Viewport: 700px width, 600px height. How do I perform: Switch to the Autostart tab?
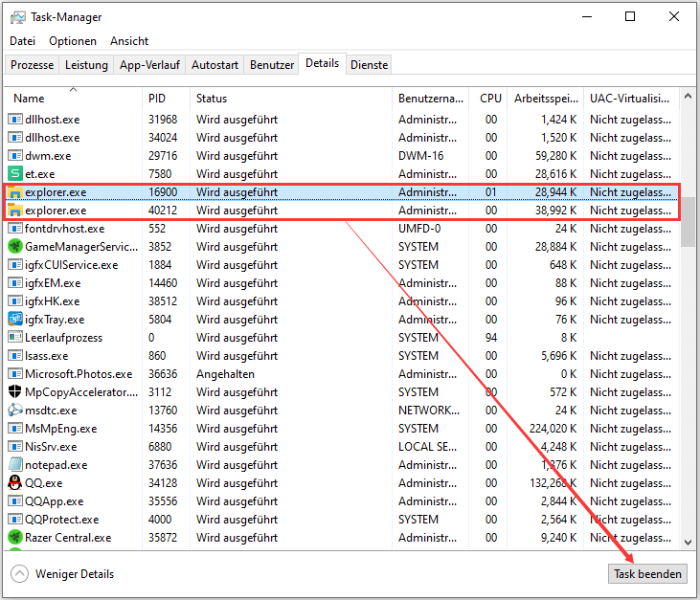(x=215, y=65)
